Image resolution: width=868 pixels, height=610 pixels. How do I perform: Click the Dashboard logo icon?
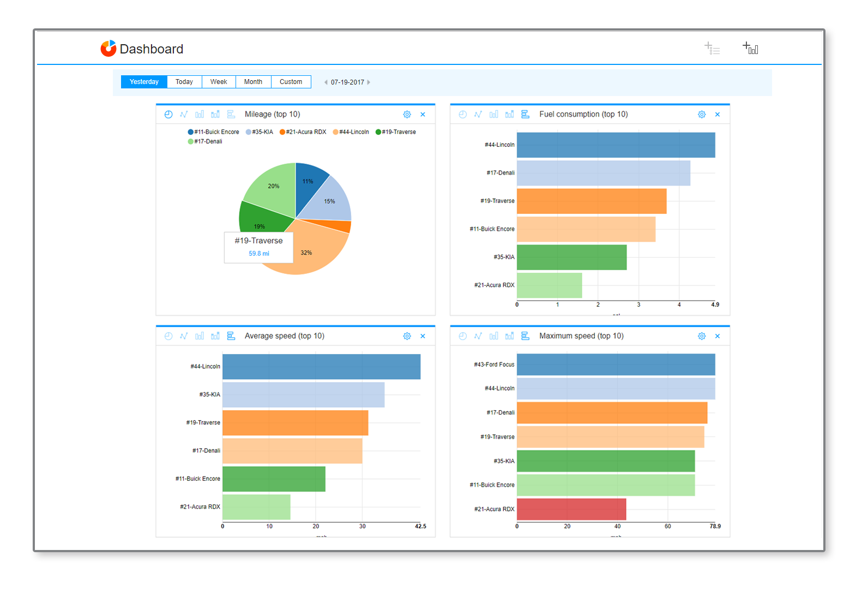(108, 49)
